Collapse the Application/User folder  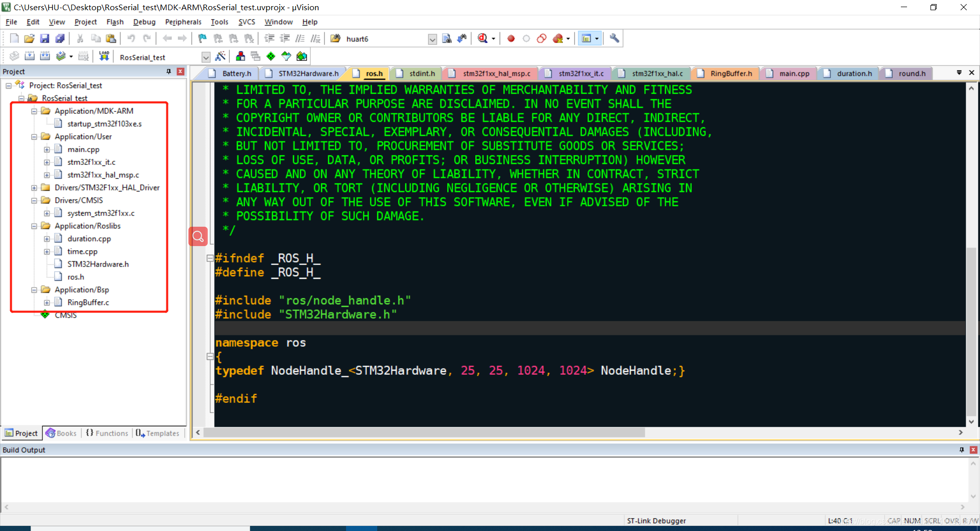34,137
